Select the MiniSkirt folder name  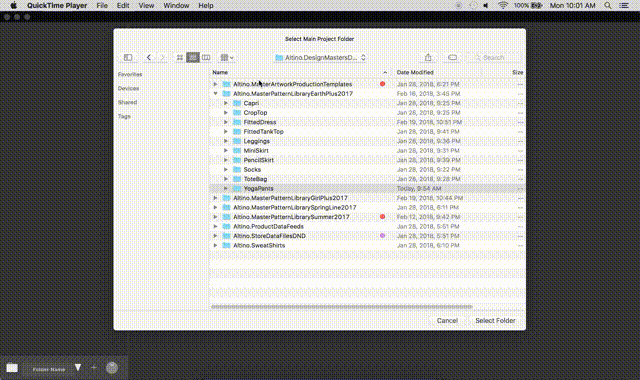point(256,151)
